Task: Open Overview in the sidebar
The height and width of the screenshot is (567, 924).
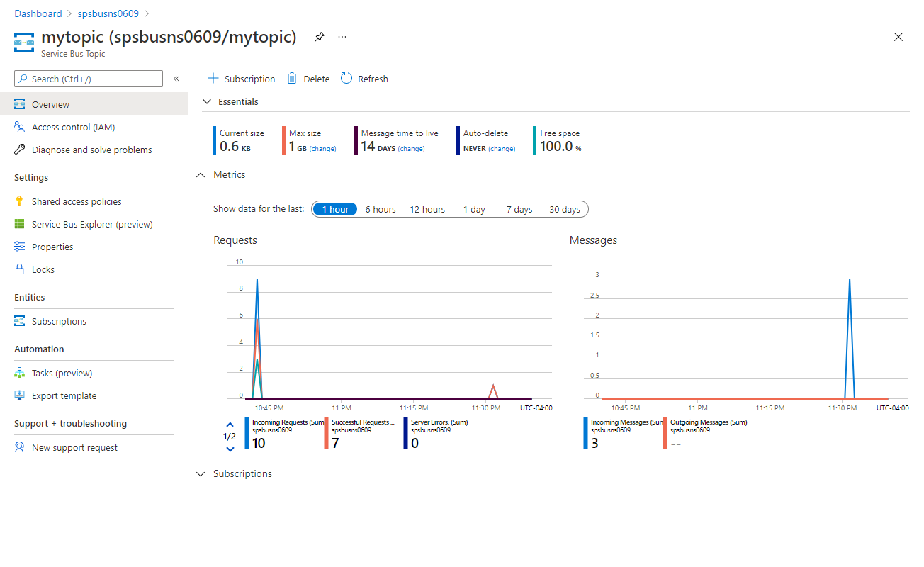Action: 94,104
